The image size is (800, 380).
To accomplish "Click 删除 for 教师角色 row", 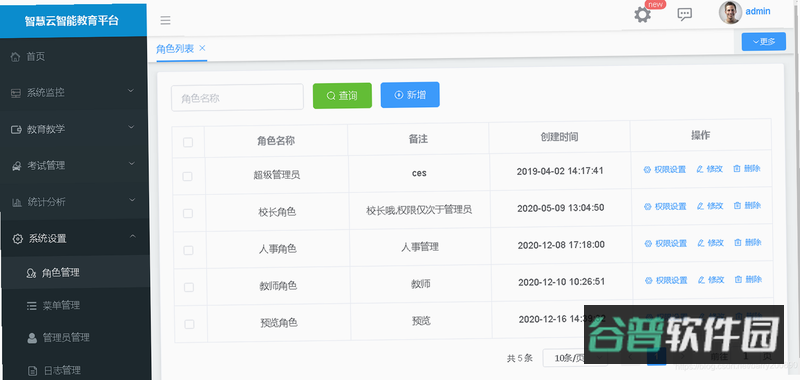I will point(748,279).
